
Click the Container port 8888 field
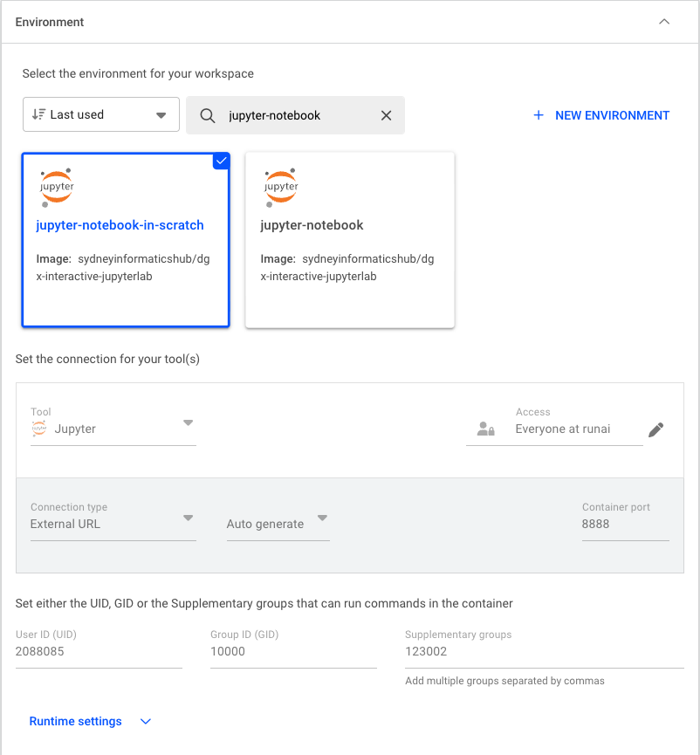point(625,525)
